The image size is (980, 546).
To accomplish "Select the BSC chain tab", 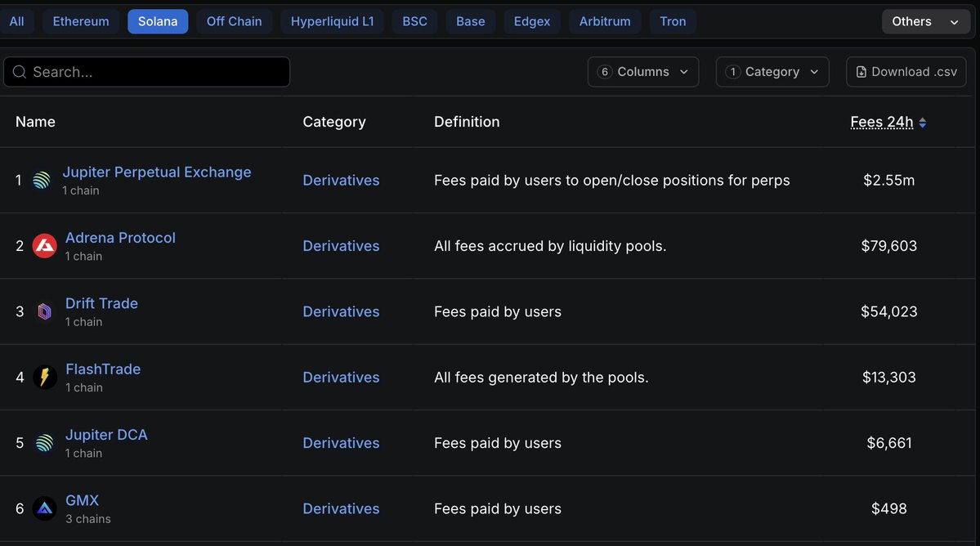I will coord(415,21).
